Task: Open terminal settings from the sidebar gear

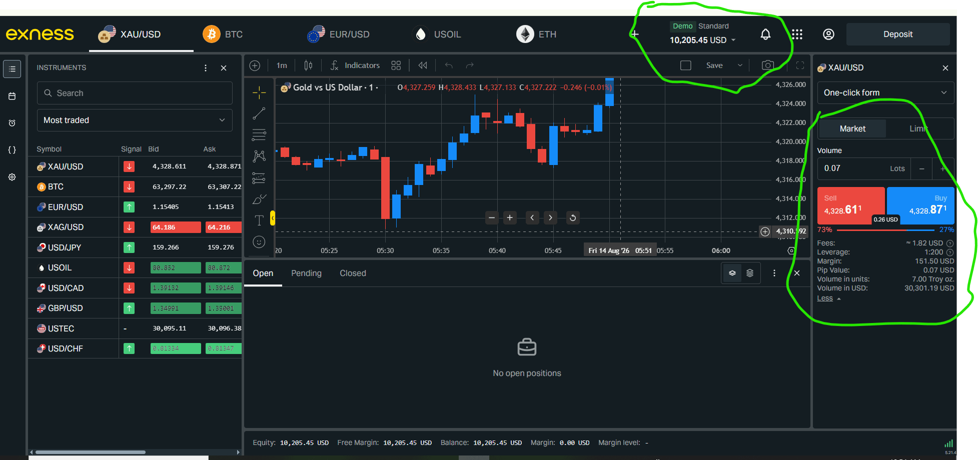Action: tap(12, 177)
